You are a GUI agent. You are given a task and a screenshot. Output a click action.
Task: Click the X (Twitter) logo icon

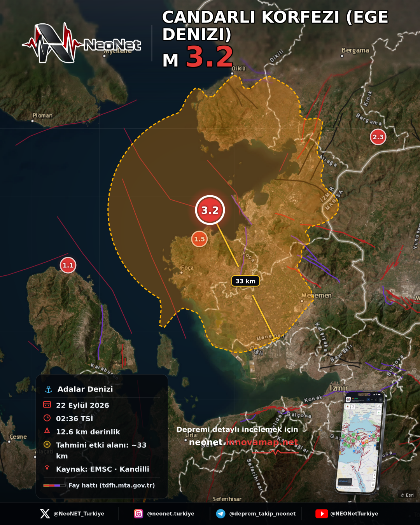point(45,514)
